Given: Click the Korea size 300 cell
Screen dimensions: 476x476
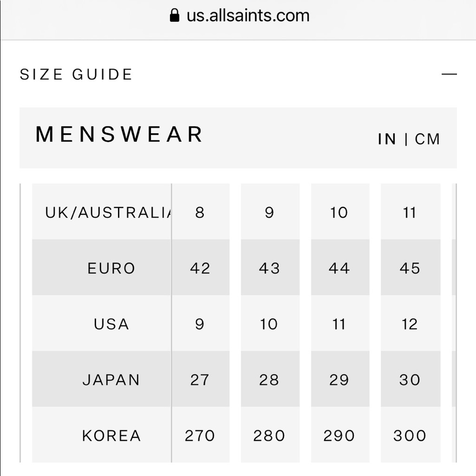Looking at the screenshot, I should 410,436.
